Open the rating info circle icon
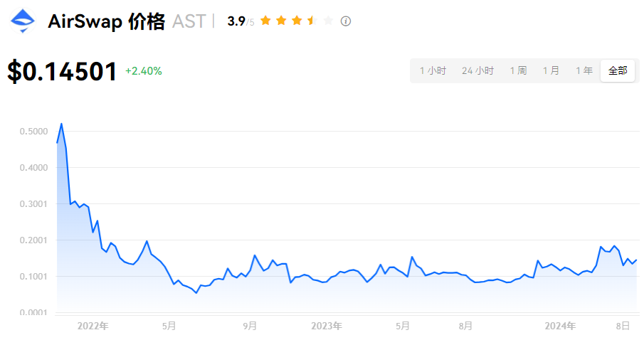The height and width of the screenshot is (340, 644). [x=346, y=21]
